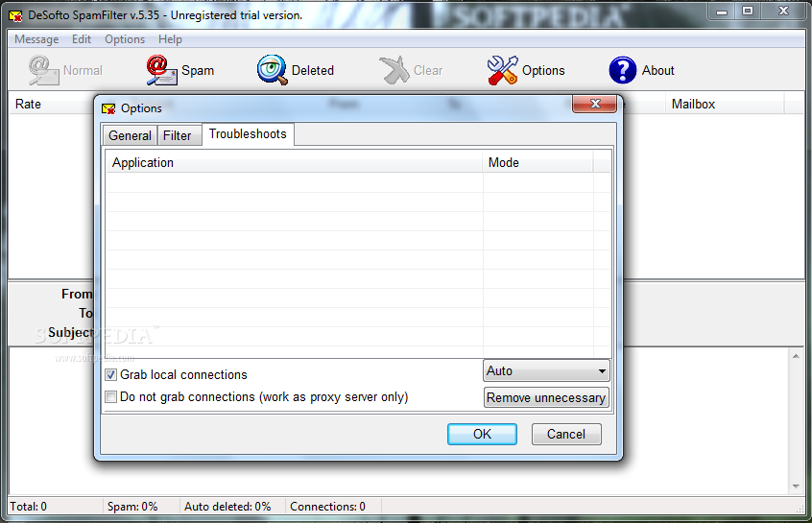The height and width of the screenshot is (523, 812).
Task: Enable Do not grab connections checkbox
Action: coord(110,397)
